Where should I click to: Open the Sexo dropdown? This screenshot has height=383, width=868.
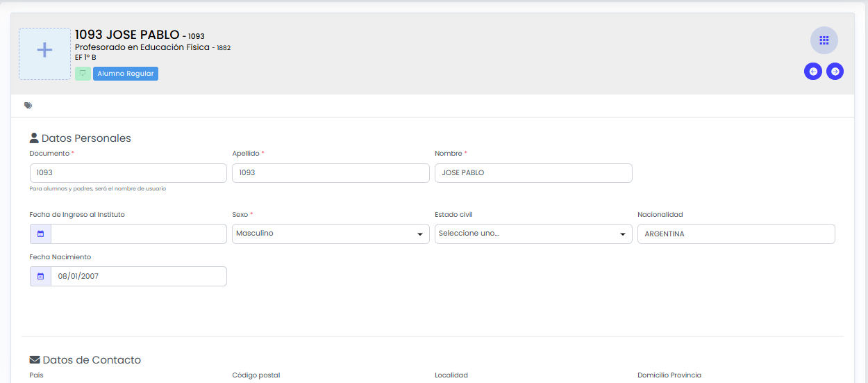(331, 234)
